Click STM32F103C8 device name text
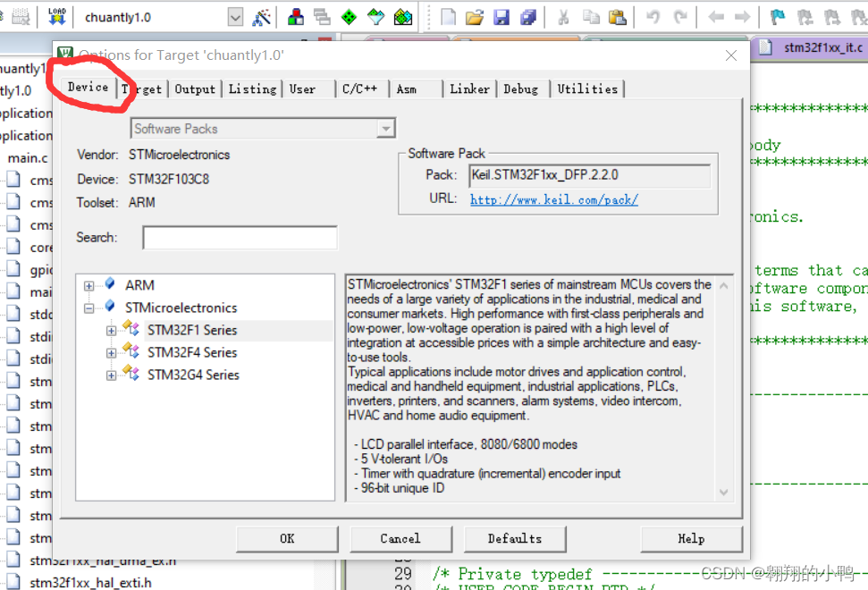This screenshot has height=590, width=868. coord(169,180)
